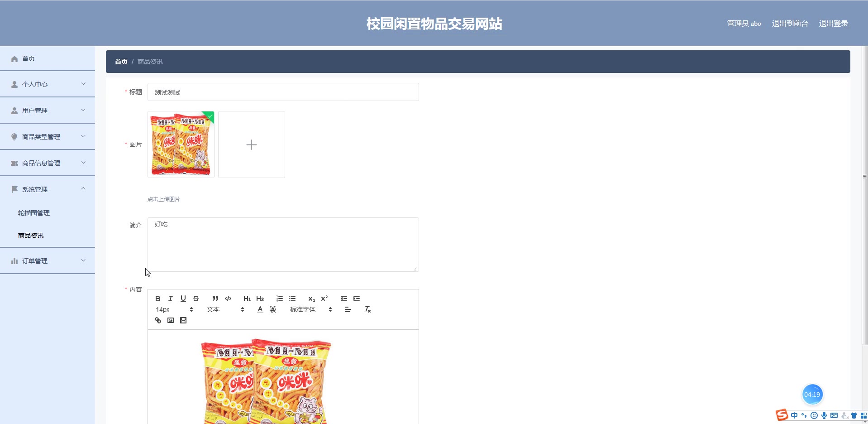Increase indent in the editor

pyautogui.click(x=357, y=299)
